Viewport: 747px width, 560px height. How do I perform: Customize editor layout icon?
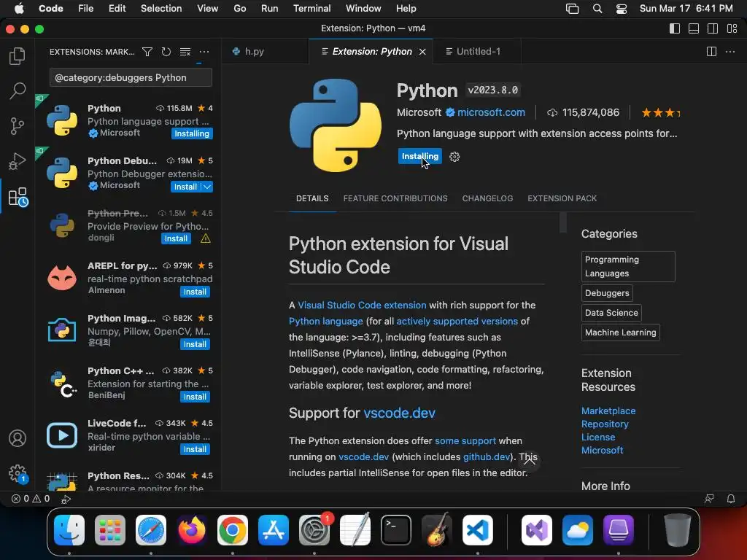(732, 28)
